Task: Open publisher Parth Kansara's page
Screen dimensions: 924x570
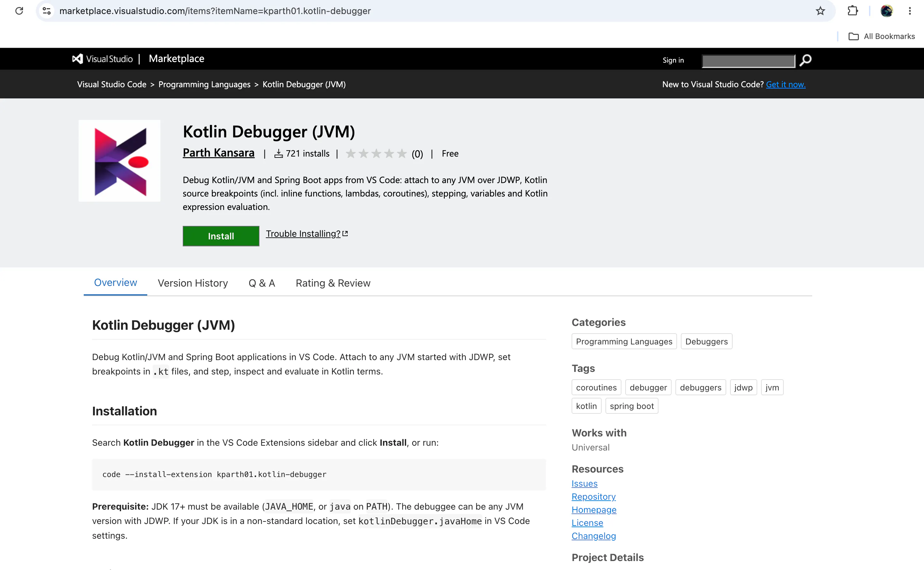Action: 219,153
